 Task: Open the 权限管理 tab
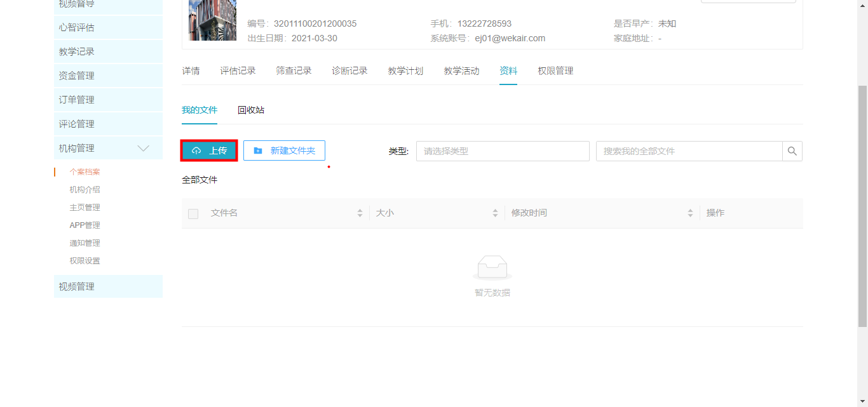(x=555, y=71)
